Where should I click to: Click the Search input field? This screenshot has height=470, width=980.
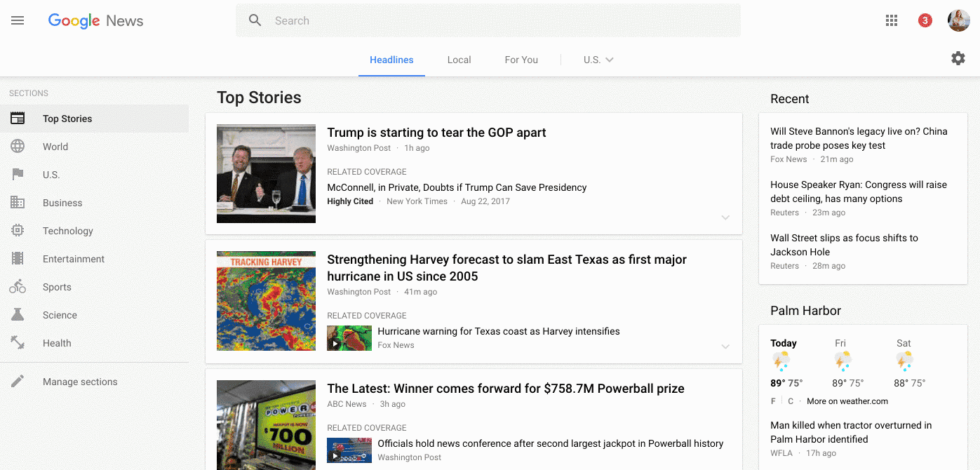[488, 21]
